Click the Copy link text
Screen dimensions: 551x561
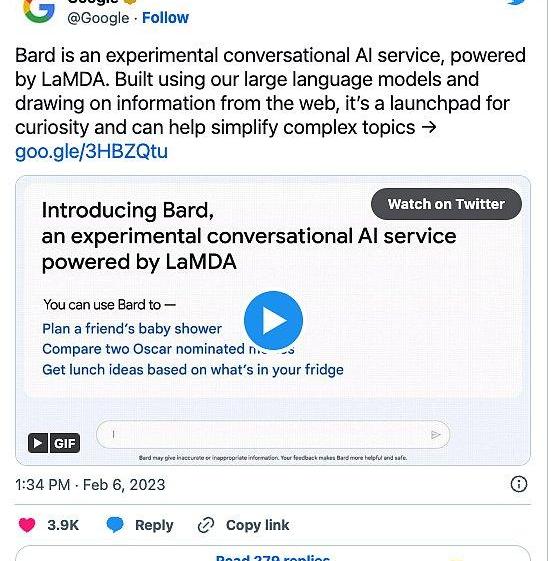pyautogui.click(x=258, y=525)
